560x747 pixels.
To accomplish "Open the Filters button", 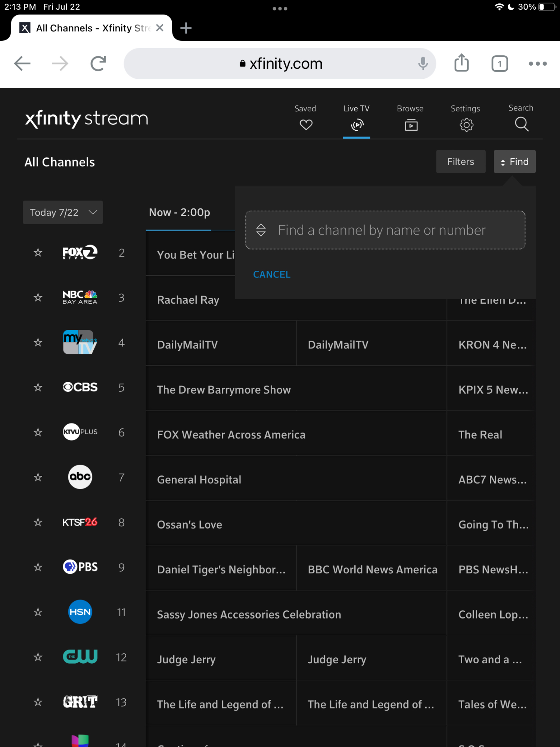I will (461, 162).
